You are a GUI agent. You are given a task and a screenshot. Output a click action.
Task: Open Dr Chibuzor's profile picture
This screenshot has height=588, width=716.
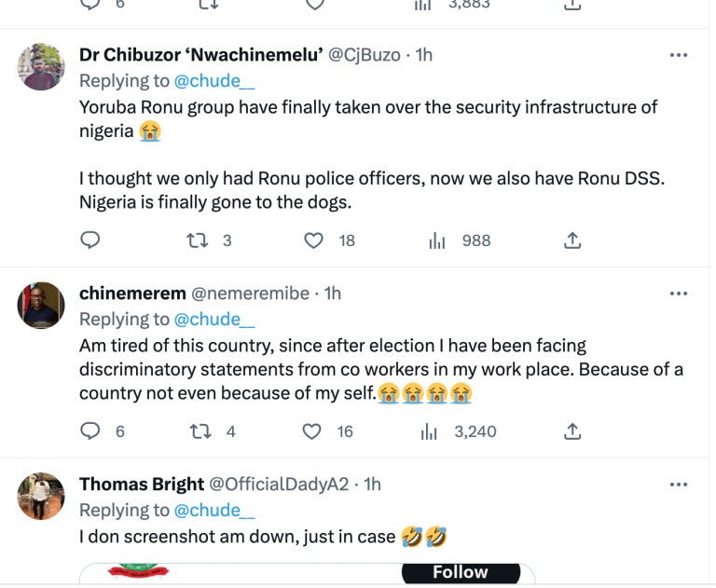click(x=41, y=67)
